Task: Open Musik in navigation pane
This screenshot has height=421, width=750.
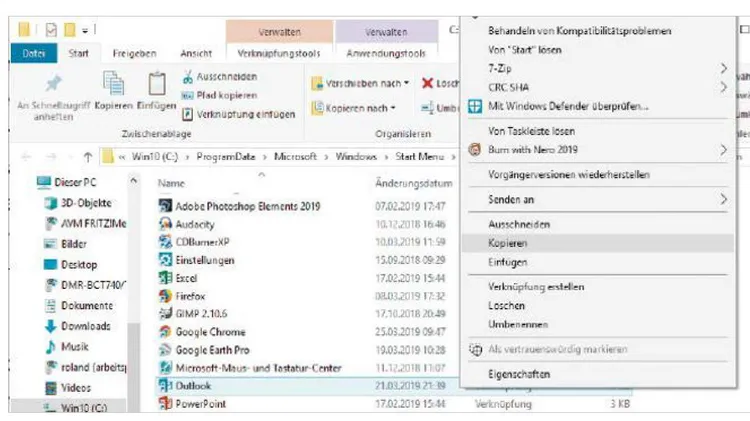Action: [x=74, y=346]
